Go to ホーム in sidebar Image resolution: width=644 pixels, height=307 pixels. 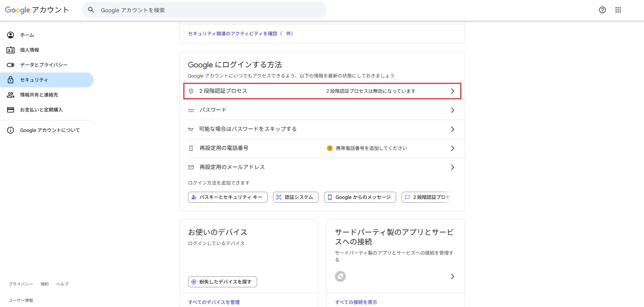click(x=47, y=35)
